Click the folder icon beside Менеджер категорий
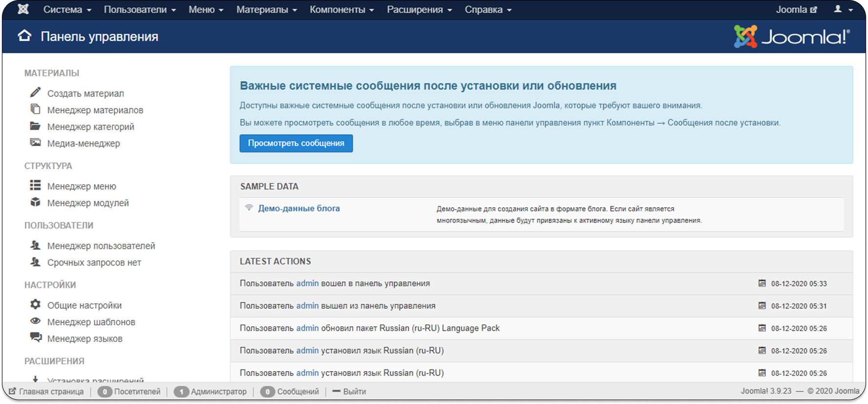 (x=35, y=126)
